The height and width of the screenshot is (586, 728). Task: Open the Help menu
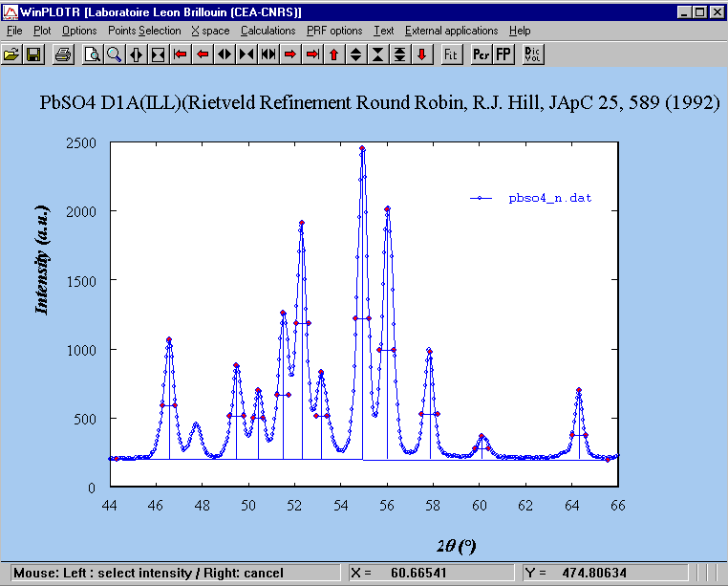(x=519, y=31)
